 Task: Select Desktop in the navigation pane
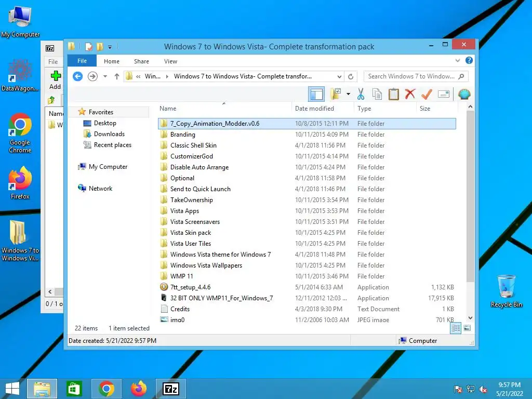tap(105, 123)
